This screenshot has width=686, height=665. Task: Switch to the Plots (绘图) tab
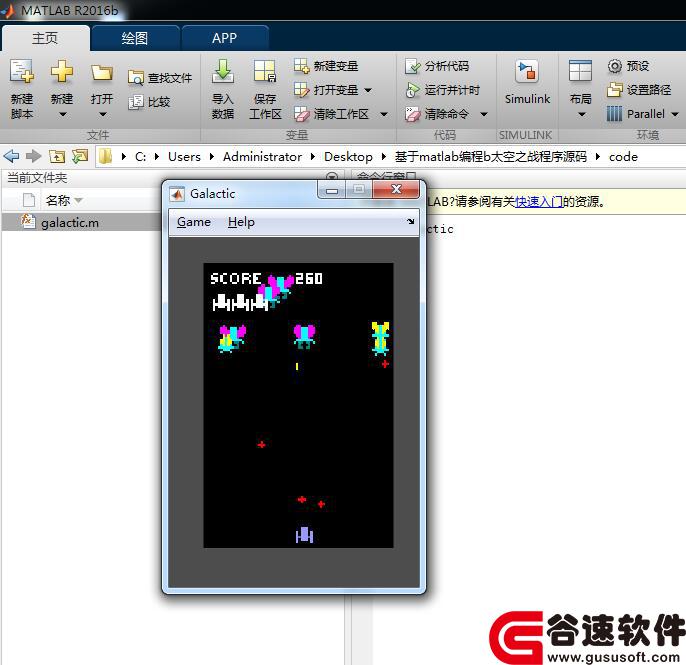(135, 38)
